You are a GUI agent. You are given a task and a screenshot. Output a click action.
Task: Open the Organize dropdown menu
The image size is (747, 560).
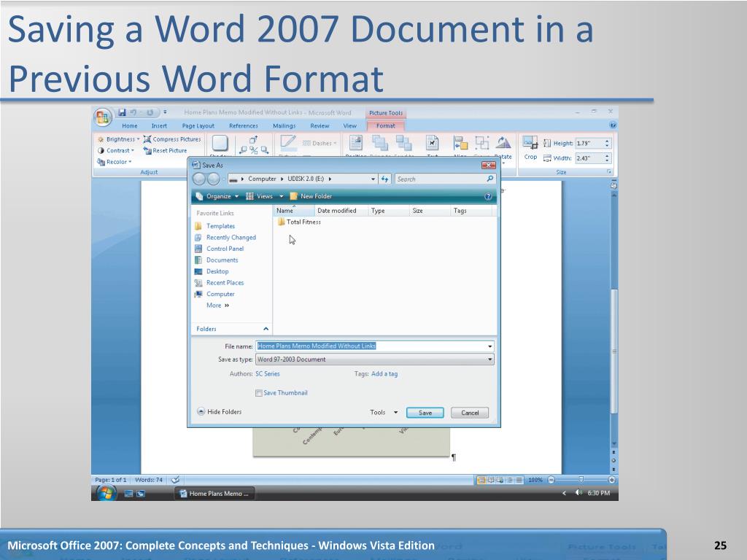click(217, 196)
